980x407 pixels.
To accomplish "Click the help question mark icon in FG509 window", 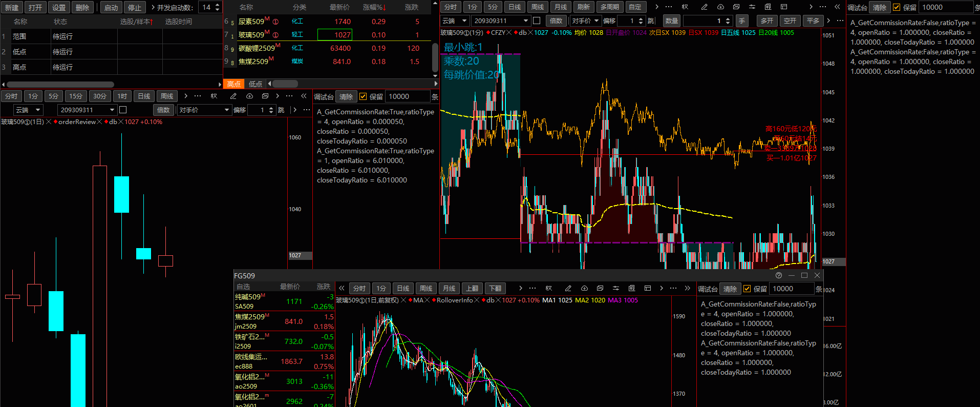I will [x=779, y=276].
